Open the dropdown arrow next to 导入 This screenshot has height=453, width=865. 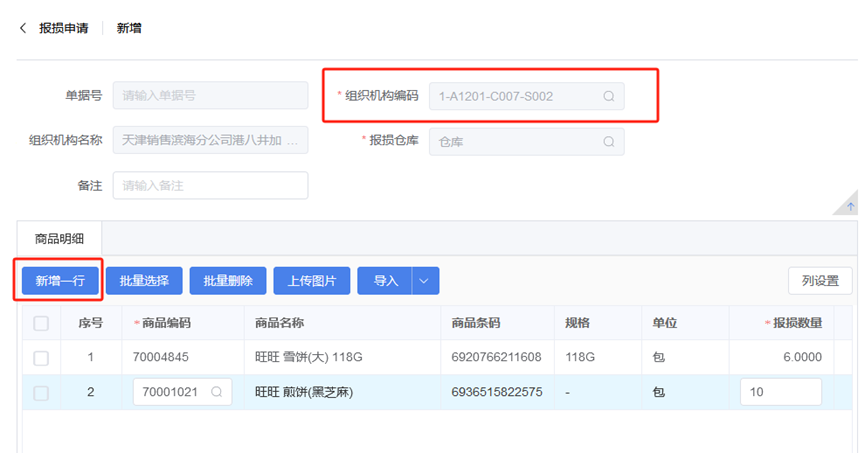coord(424,281)
